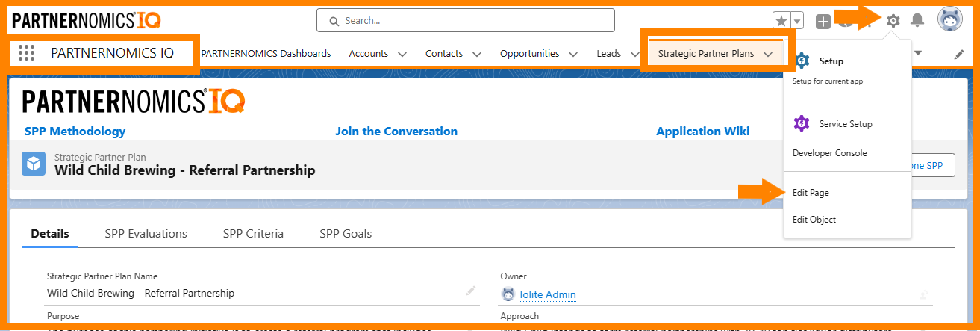This screenshot has width=980, height=331.
Task: Expand the Leads tab chevron
Action: [634, 54]
